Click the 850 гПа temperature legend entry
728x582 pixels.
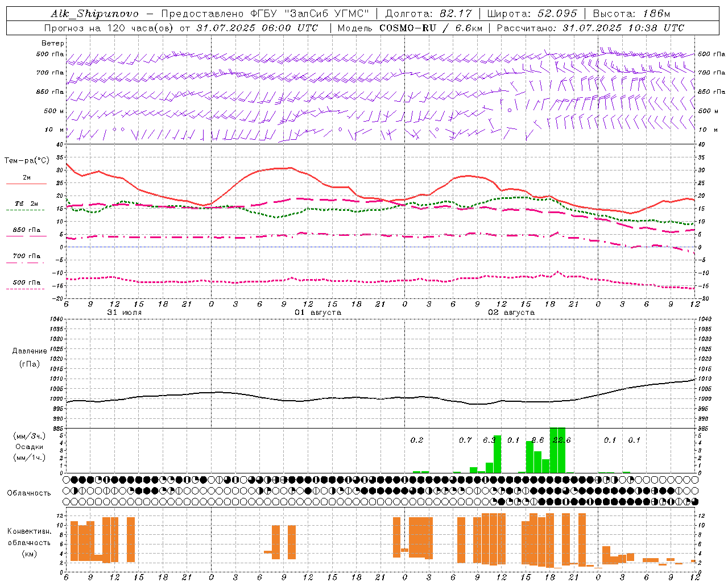tap(27, 230)
